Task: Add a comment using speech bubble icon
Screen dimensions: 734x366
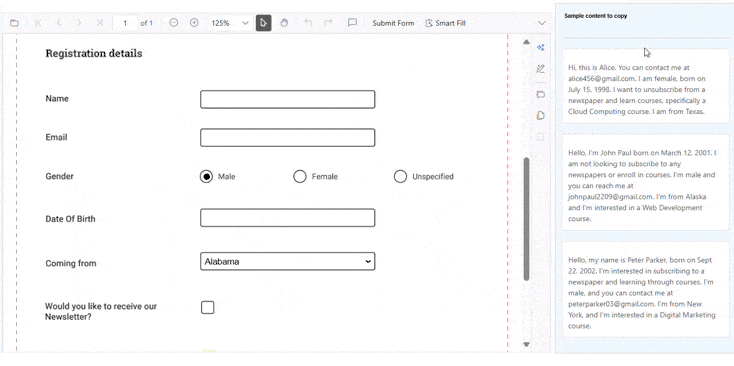Action: coord(352,23)
